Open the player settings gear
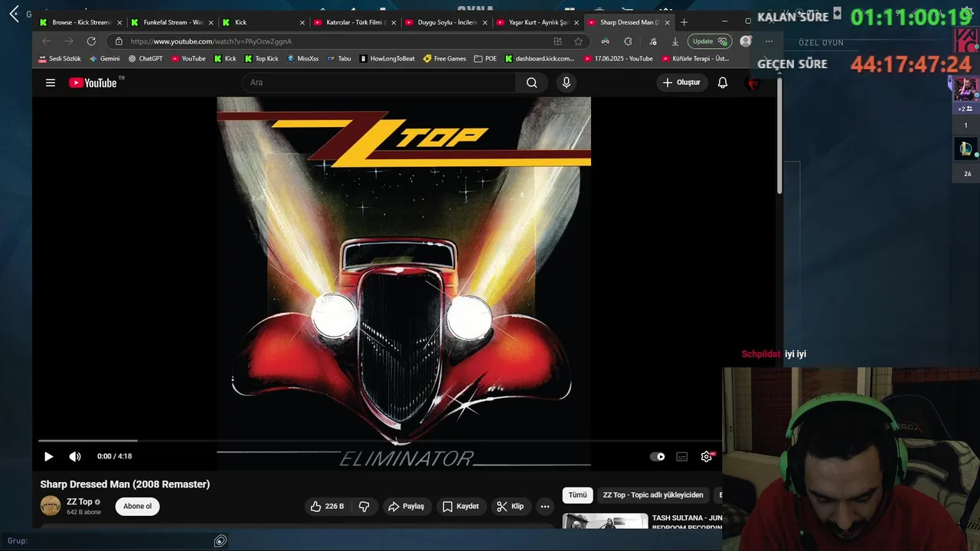This screenshot has height=551, width=980. 706,457
